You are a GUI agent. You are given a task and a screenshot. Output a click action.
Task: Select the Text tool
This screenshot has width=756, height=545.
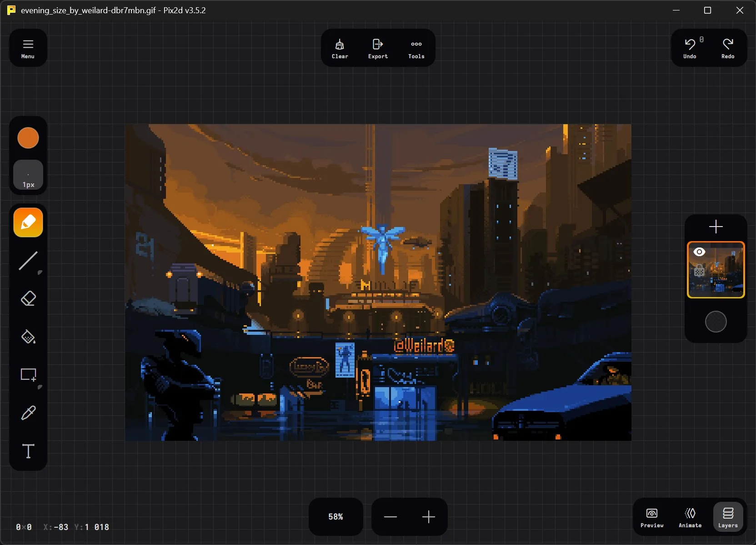tap(28, 451)
